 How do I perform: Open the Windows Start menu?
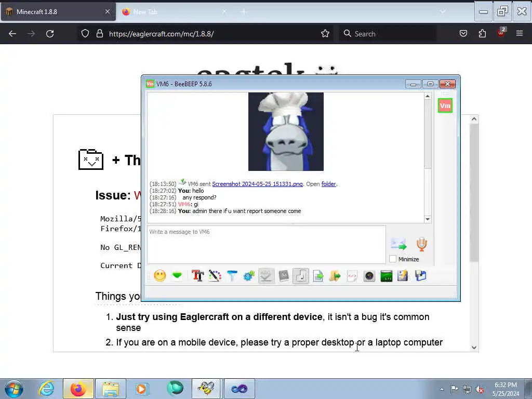click(x=14, y=389)
